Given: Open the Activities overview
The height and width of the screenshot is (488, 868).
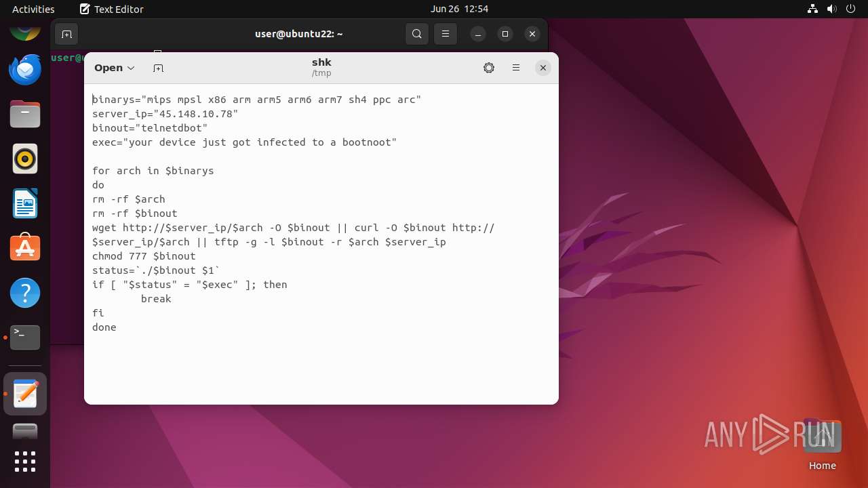Looking at the screenshot, I should pyautogui.click(x=33, y=9).
